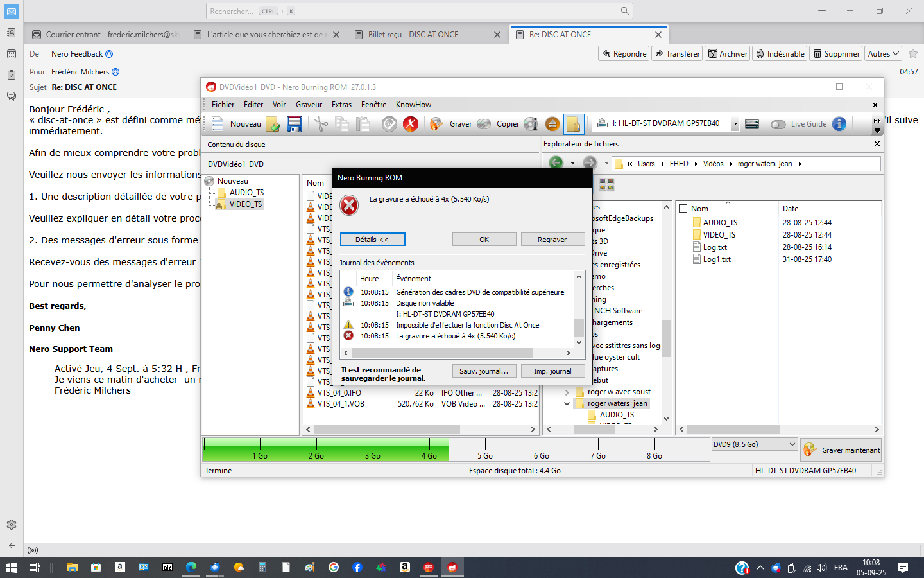Click the Rechercher search field

(420, 11)
